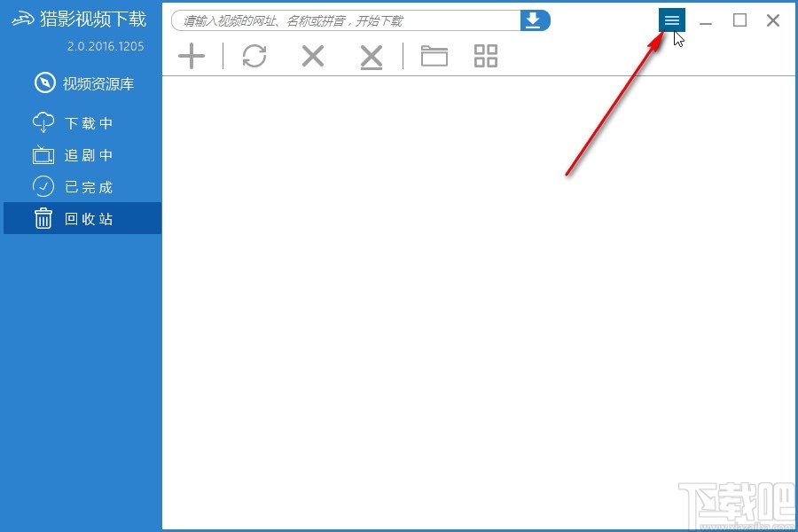Click the underlined X delete-all icon
Screen dimensions: 798x532
[371, 57]
